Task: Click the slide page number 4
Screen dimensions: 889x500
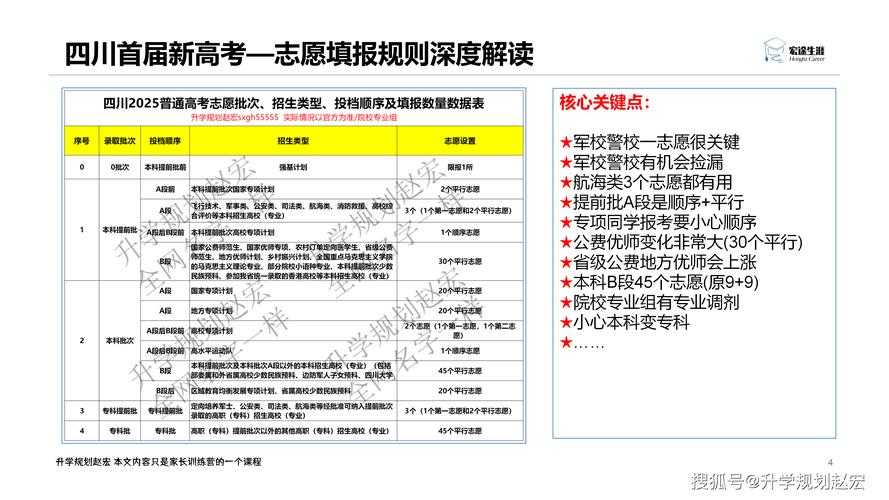Action: click(830, 462)
